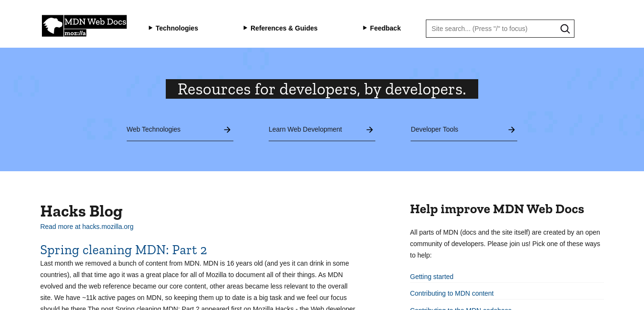Click the arrow icon beside Learn Web Development
644x310 pixels.
370,130
